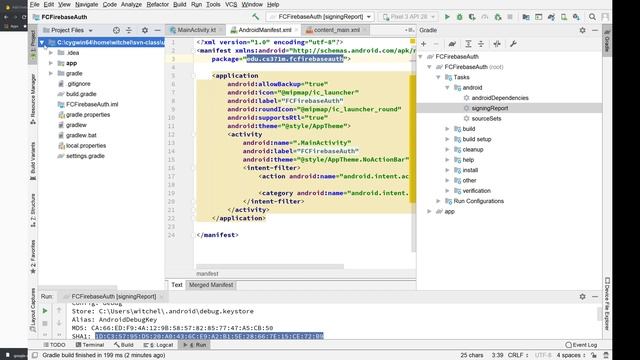Open Project Files view dropdown
The image size is (640, 360).
point(68,30)
